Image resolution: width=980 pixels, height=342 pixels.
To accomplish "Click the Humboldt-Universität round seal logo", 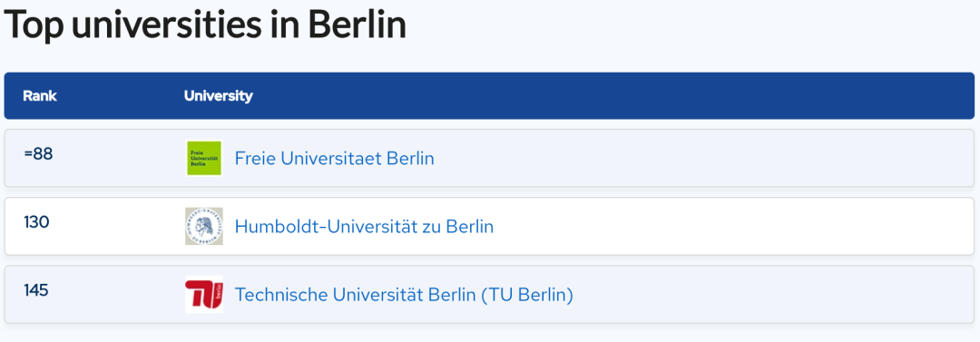I will coord(204,226).
